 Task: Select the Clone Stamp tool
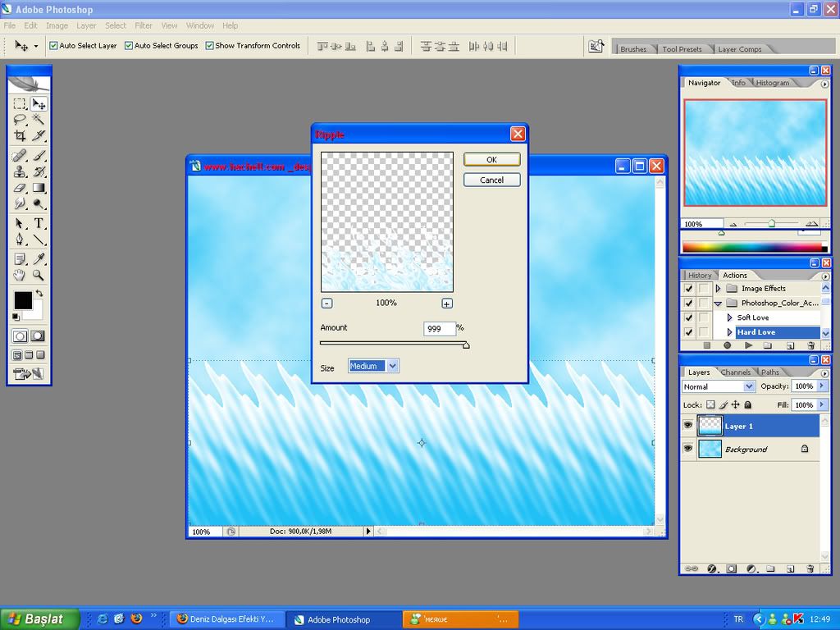click(20, 172)
